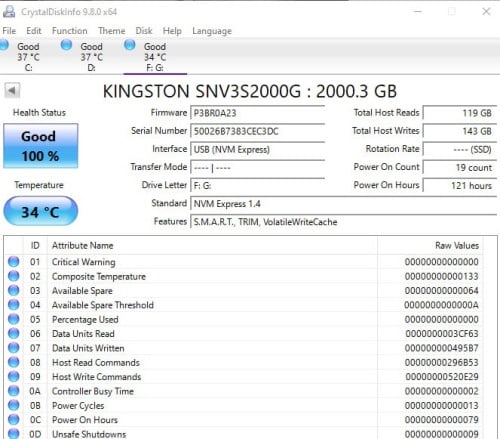
Task: Click status orb for Data Units Written
Action: (14, 348)
